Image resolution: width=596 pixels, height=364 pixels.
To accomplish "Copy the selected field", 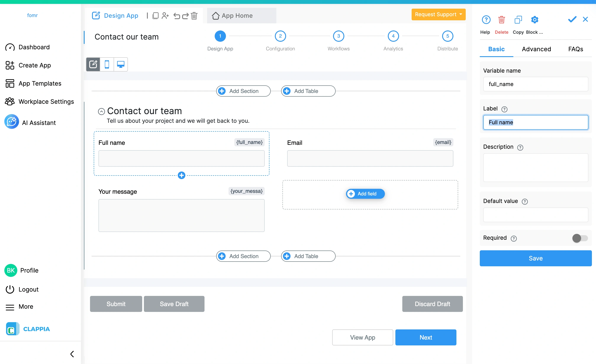I will click(518, 20).
